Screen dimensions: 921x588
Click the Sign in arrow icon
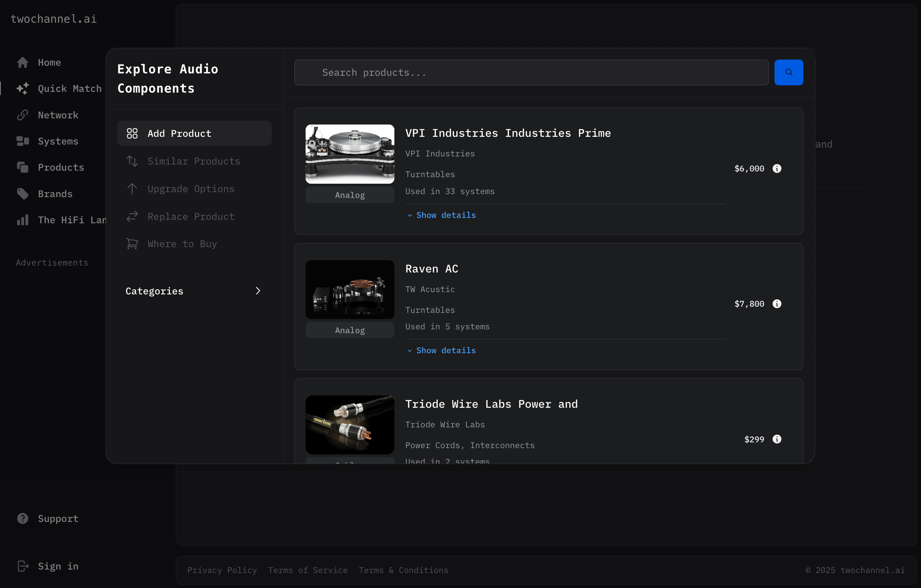click(23, 566)
